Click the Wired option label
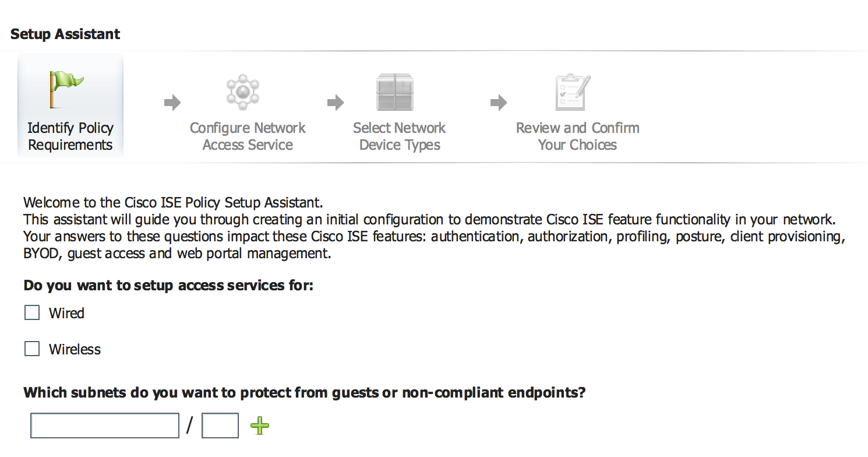The width and height of the screenshot is (868, 457). (x=66, y=313)
